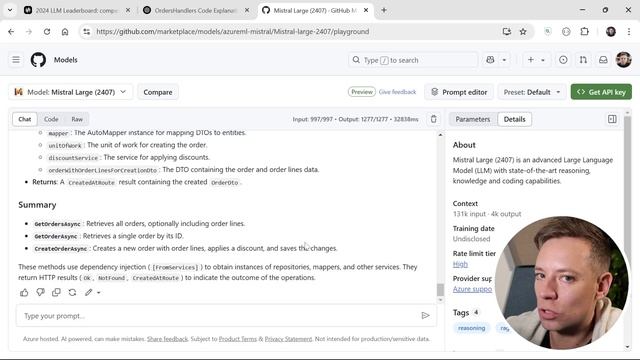
Task: Click chat scrollbar up arrow
Action: tap(440, 135)
